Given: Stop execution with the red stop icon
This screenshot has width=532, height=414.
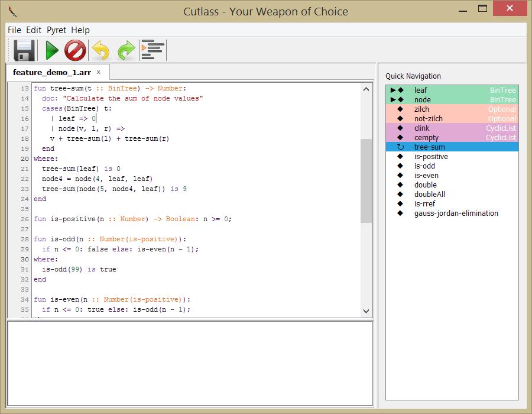Looking at the screenshot, I should 75,50.
